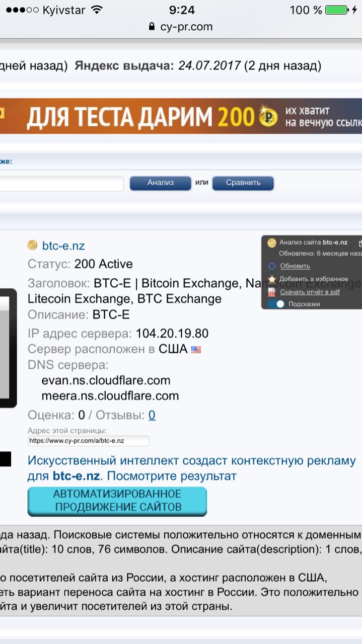Focus the site address input field

61,183
